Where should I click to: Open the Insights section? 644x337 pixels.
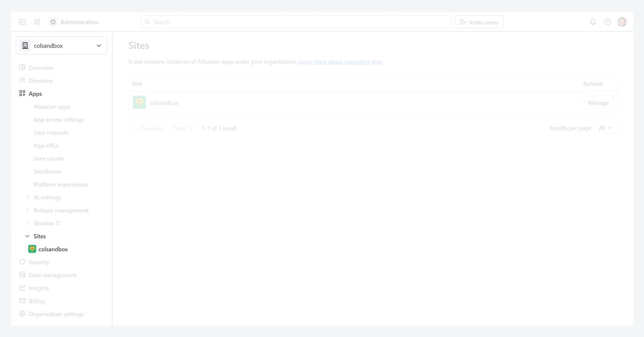point(39,288)
